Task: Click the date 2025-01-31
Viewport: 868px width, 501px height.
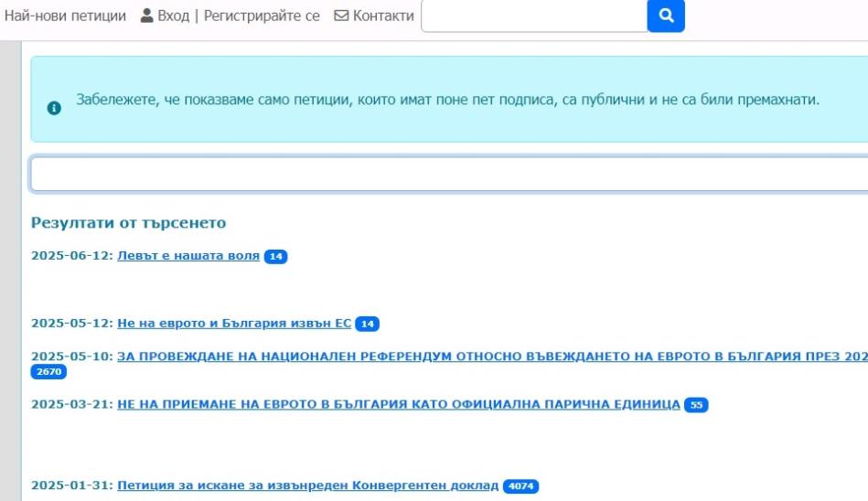Action: 72,485
